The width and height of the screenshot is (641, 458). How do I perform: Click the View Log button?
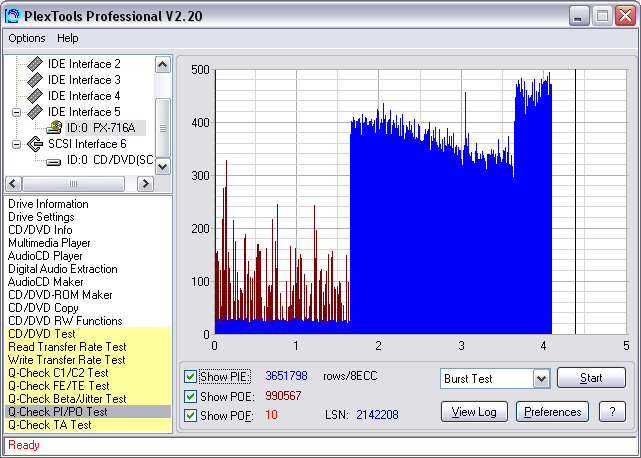point(474,411)
